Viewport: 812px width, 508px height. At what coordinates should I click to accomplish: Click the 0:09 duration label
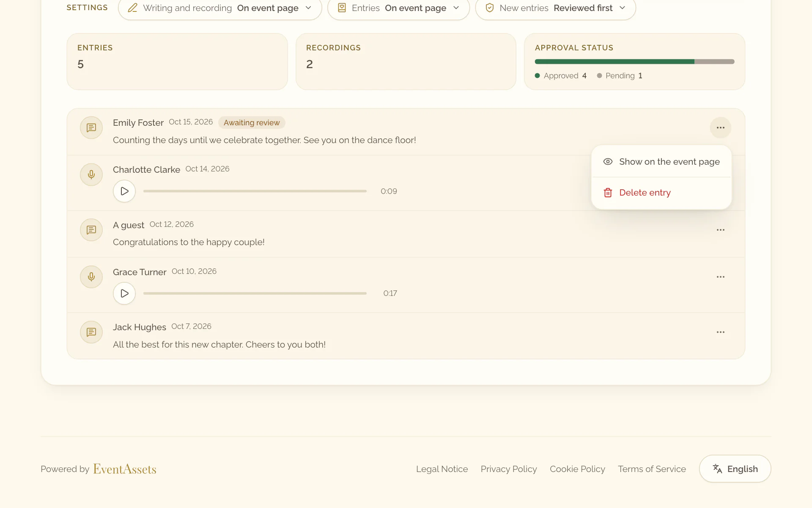pos(389,191)
